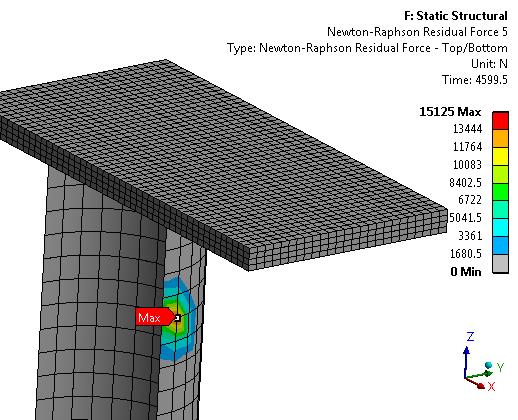Click the 0 Min legend value
Screen dimensions: 518x420
point(466,272)
